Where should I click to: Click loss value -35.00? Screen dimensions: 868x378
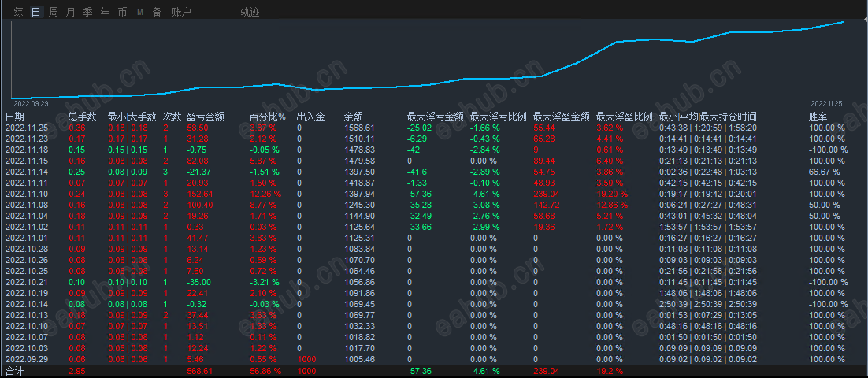click(x=200, y=282)
